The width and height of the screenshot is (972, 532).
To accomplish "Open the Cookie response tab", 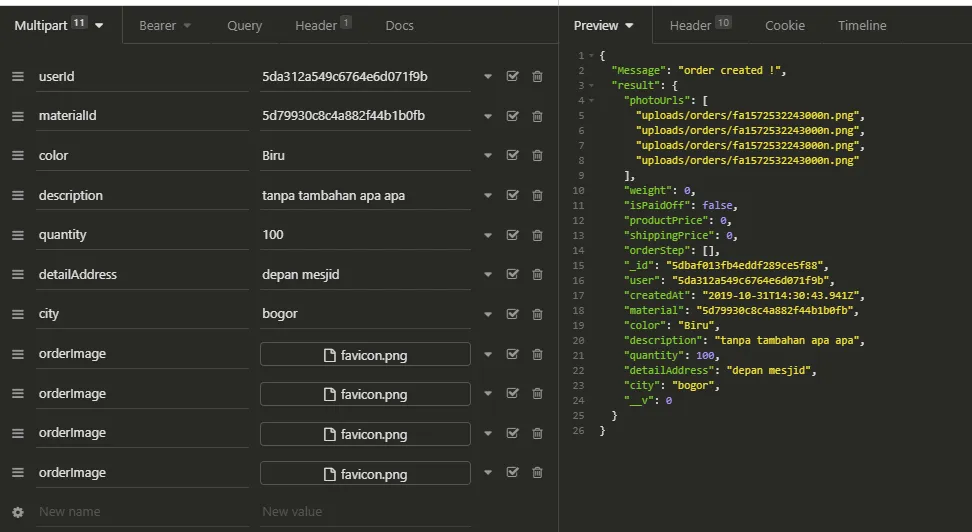I will point(785,25).
